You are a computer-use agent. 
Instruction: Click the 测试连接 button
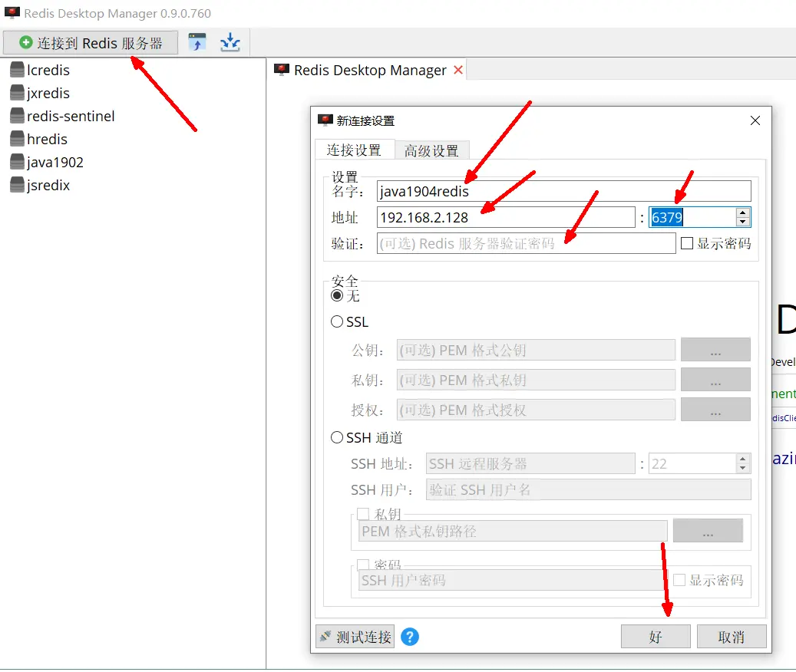pyautogui.click(x=355, y=637)
